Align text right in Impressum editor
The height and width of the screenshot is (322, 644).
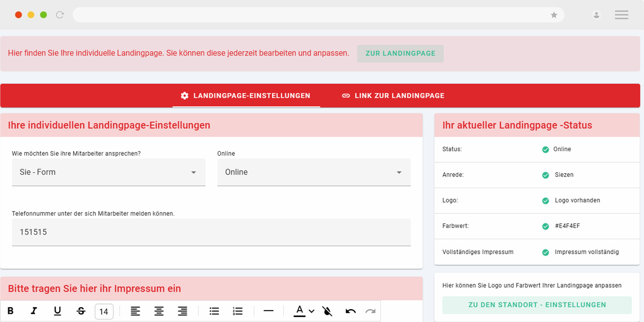click(182, 311)
